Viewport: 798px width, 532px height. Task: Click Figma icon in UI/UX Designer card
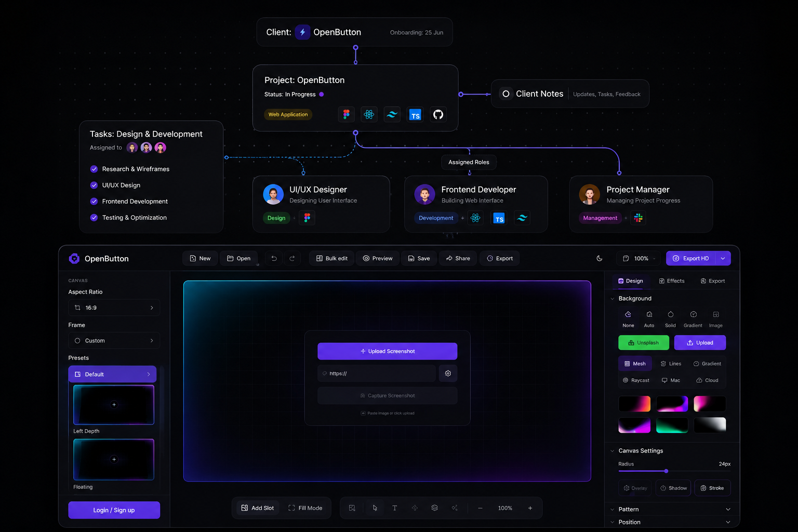(x=307, y=218)
